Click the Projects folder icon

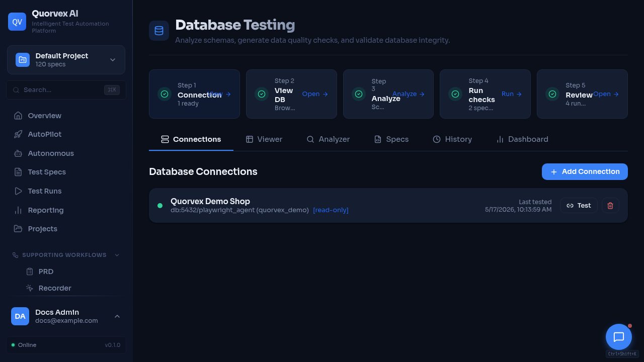[x=18, y=229]
